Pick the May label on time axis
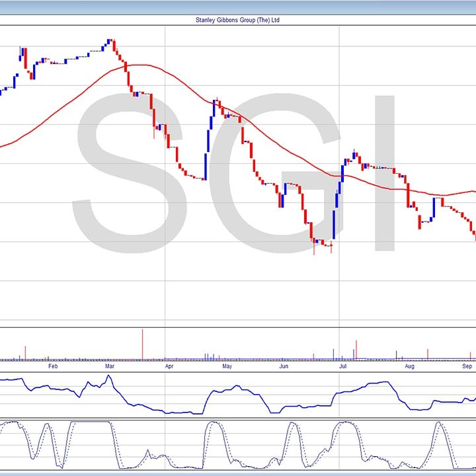Screen dimensions: 476x476 [x=227, y=366]
